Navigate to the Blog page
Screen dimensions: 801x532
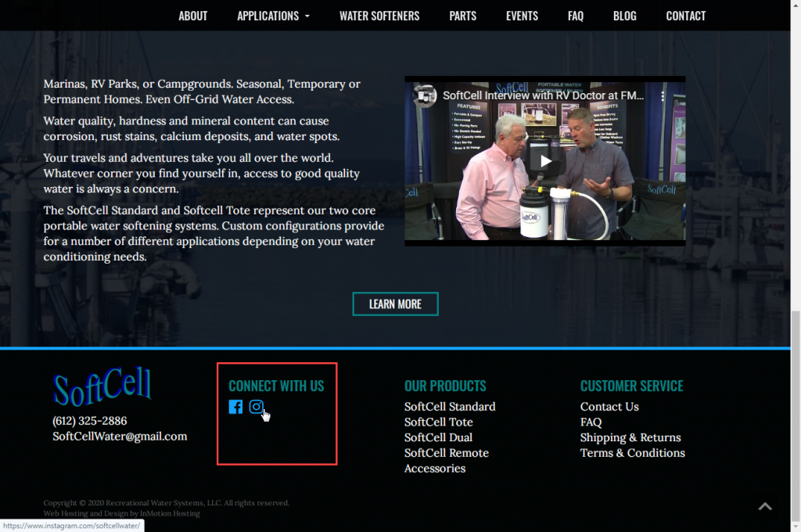[x=625, y=16]
